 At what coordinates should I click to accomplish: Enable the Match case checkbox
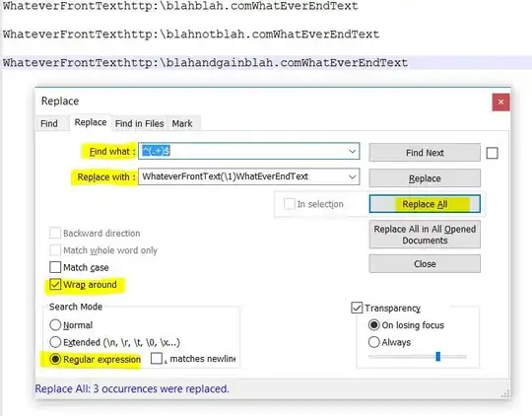[x=55, y=267]
